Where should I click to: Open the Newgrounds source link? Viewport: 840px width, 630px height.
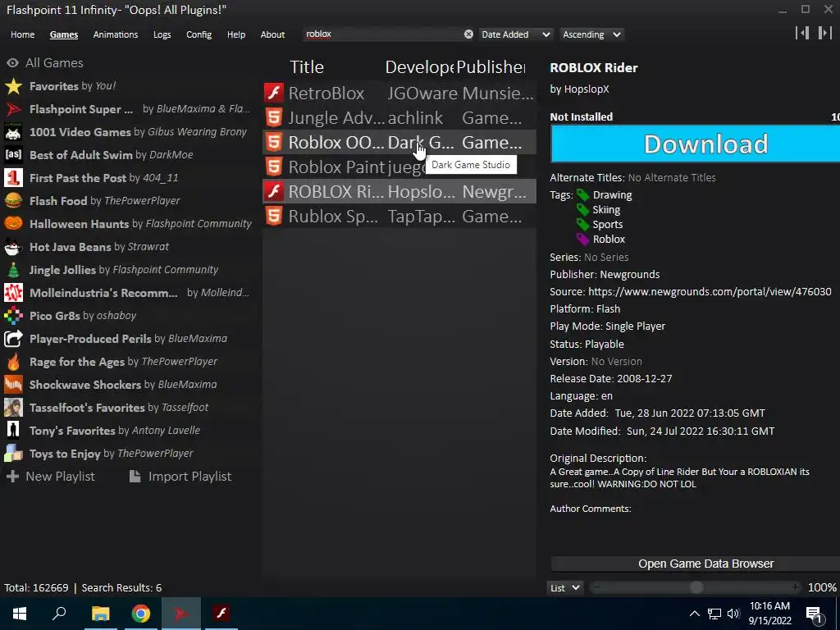tap(710, 291)
